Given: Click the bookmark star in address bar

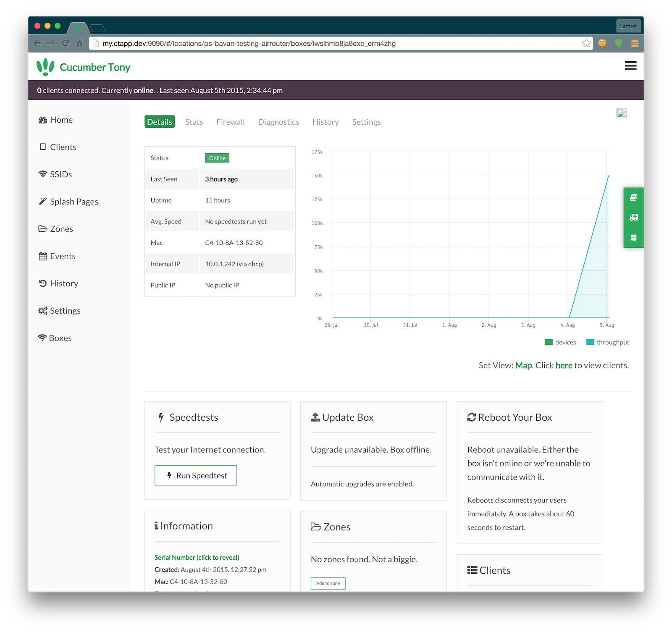Looking at the screenshot, I should (x=586, y=43).
